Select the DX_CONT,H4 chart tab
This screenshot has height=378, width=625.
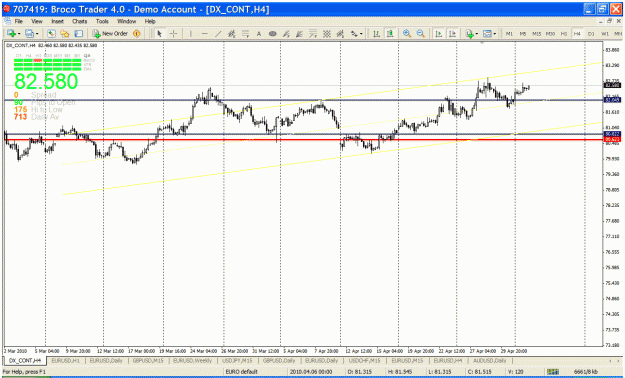point(25,361)
